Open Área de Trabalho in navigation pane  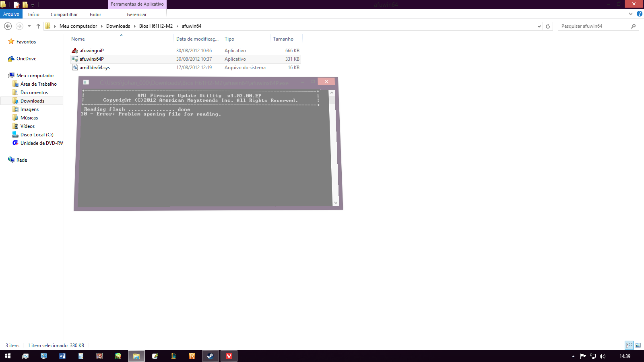38,84
